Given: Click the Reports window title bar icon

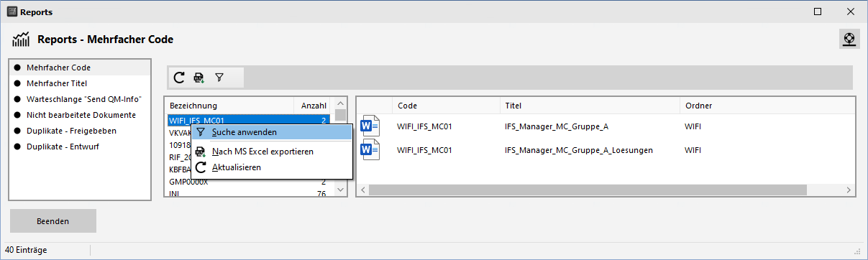Looking at the screenshot, I should (12, 11).
